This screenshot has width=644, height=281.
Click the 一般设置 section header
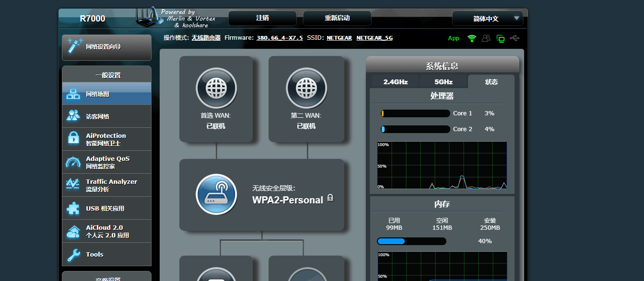107,75
